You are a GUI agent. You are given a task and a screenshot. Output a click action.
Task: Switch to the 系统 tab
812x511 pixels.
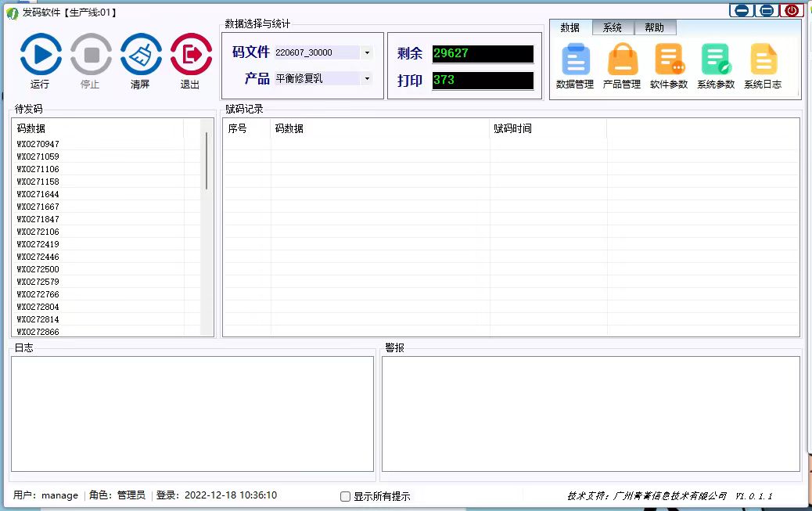(x=613, y=28)
